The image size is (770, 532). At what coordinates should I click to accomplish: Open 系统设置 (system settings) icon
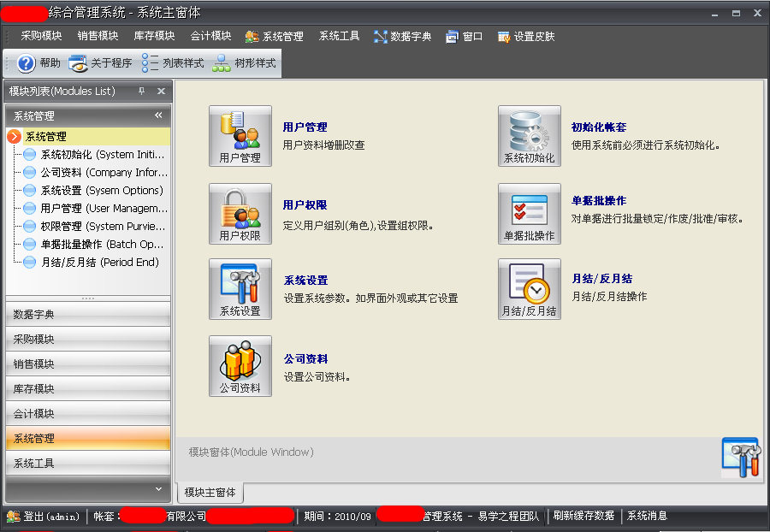click(x=240, y=288)
